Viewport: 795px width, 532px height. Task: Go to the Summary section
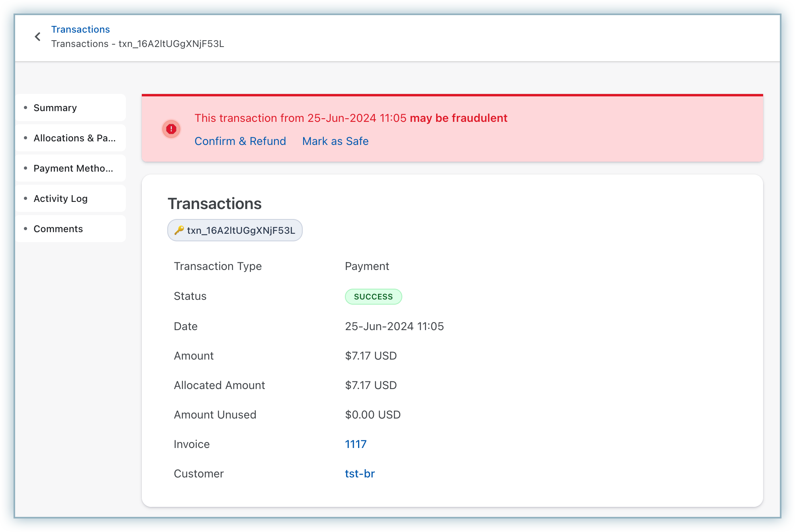[55, 108]
